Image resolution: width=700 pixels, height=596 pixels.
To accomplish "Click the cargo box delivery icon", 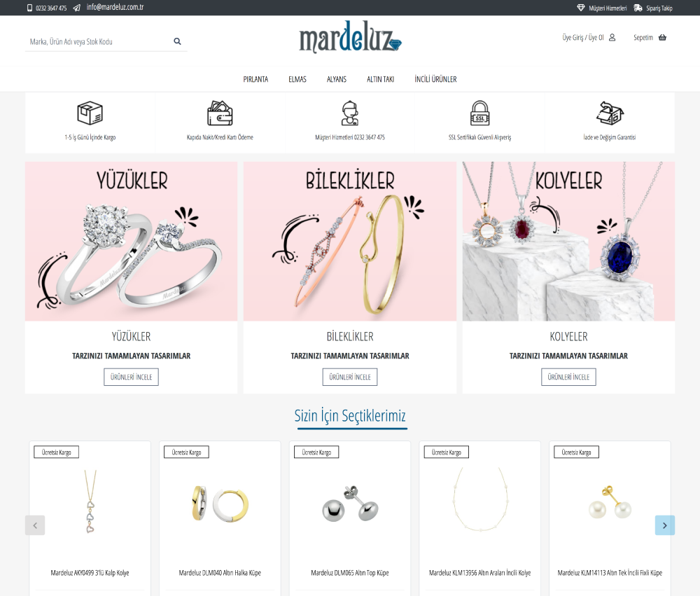I will pos(90,113).
